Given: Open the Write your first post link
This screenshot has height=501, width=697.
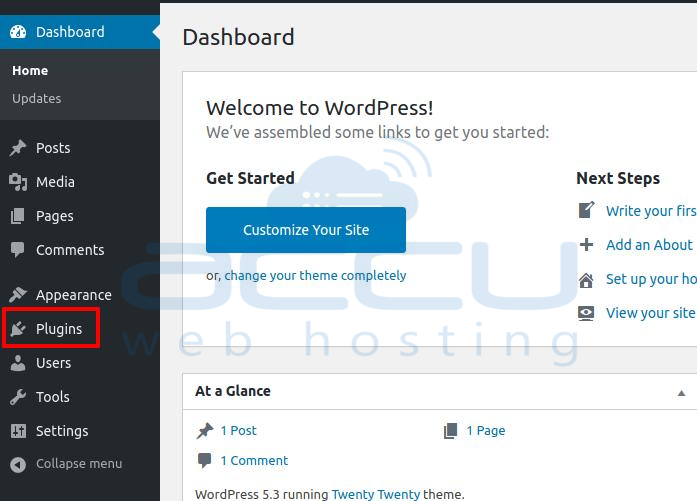Looking at the screenshot, I should tap(651, 211).
